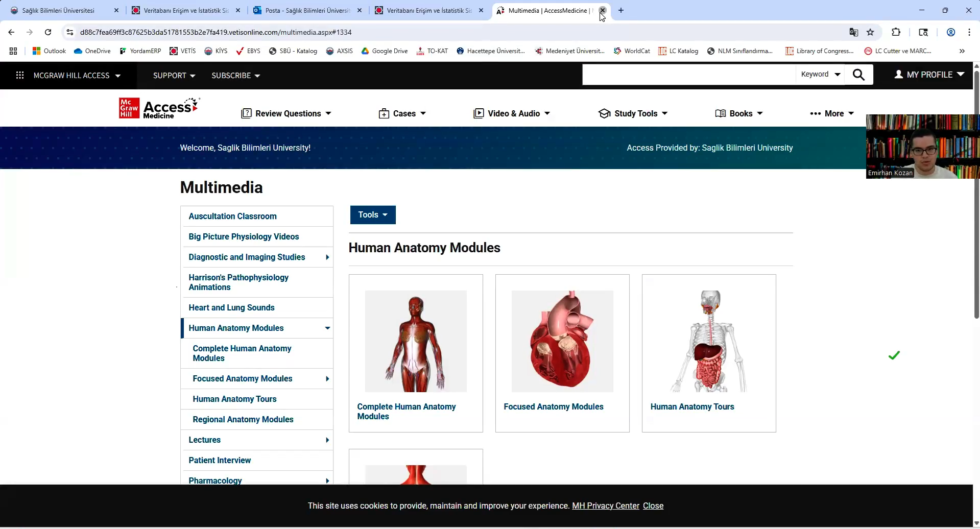This screenshot has height=529, width=980.
Task: Open the SUPPORT dropdown menu
Action: coord(174,76)
